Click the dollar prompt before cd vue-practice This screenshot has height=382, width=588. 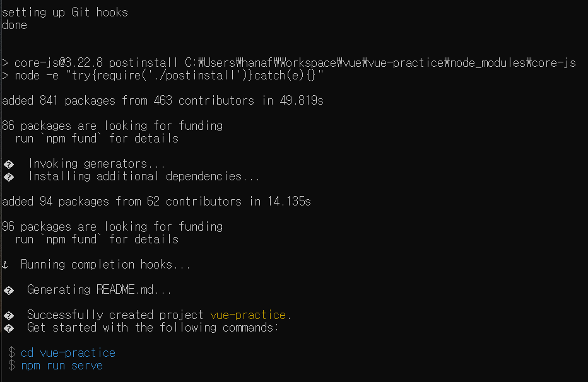11,353
